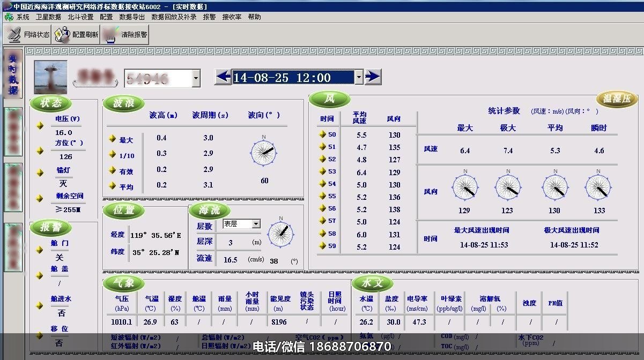Open the 数据回放及补录 menu

point(174,17)
